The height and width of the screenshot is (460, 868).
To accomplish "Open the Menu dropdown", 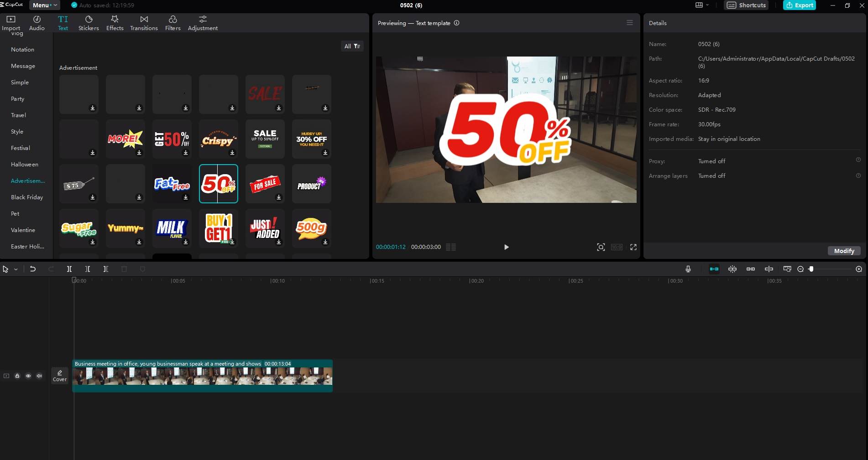I will pyautogui.click(x=44, y=5).
